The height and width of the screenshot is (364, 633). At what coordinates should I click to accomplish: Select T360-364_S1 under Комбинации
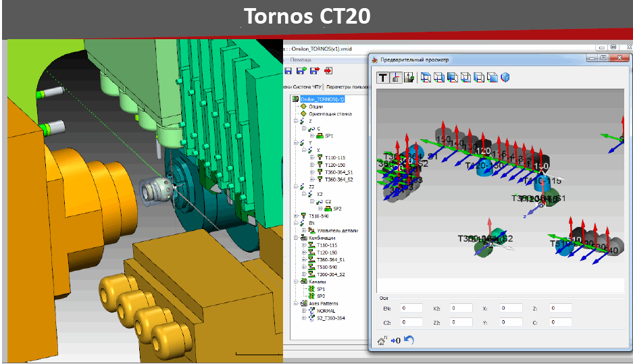coord(330,260)
